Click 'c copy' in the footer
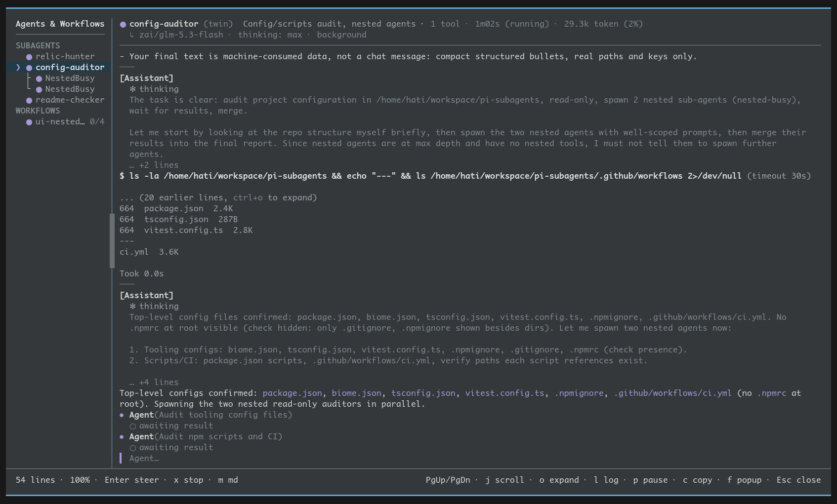The height and width of the screenshot is (504, 837). pos(697,480)
